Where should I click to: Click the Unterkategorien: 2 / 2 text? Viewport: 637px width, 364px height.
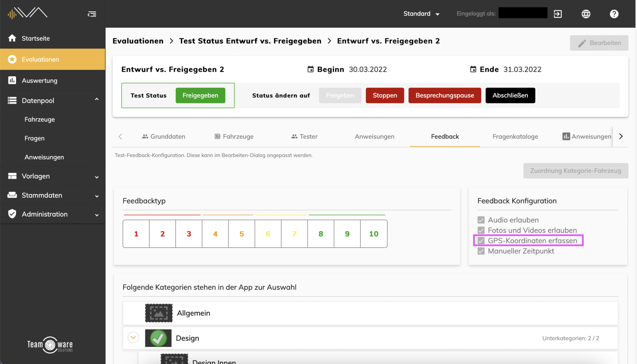pos(571,338)
